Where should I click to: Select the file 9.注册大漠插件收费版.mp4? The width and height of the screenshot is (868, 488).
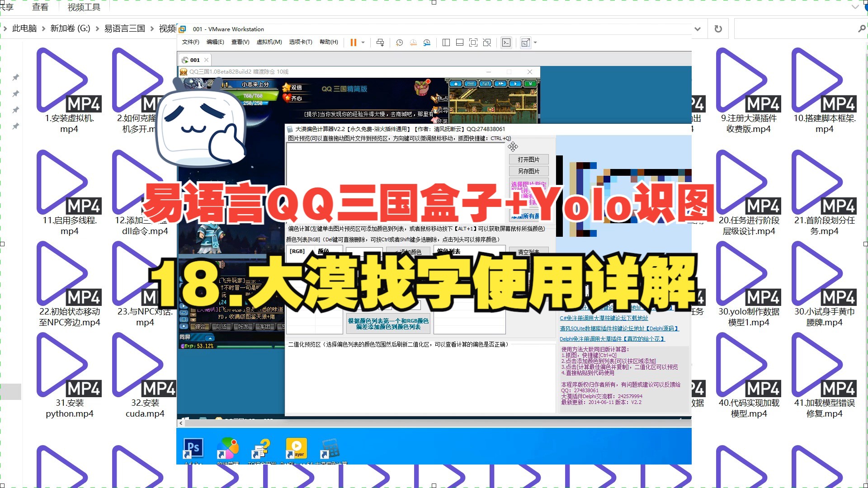[749, 90]
